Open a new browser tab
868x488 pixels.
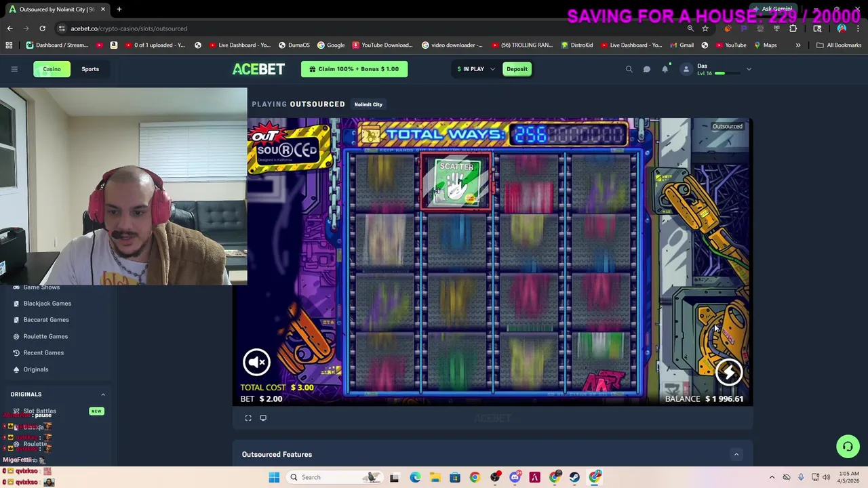point(119,9)
